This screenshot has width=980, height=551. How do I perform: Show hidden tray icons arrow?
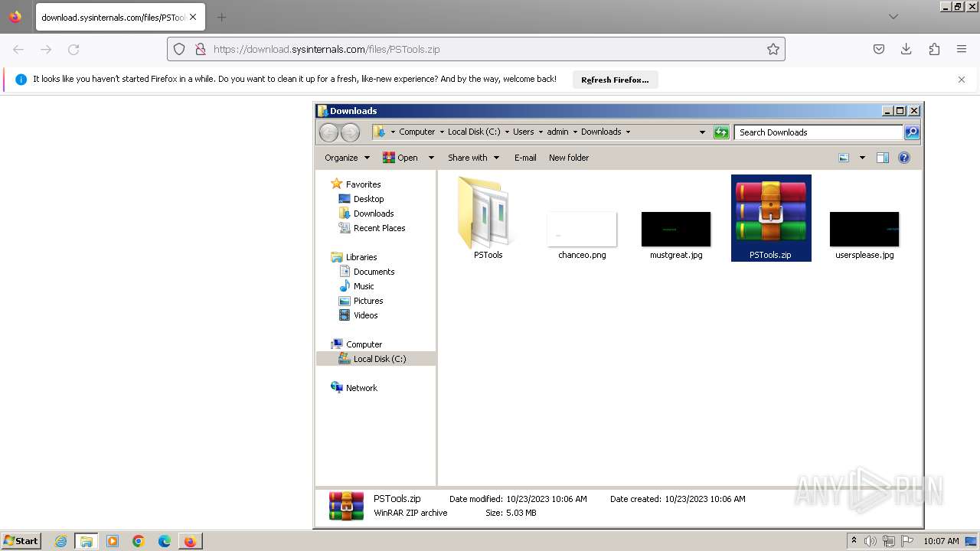click(854, 541)
